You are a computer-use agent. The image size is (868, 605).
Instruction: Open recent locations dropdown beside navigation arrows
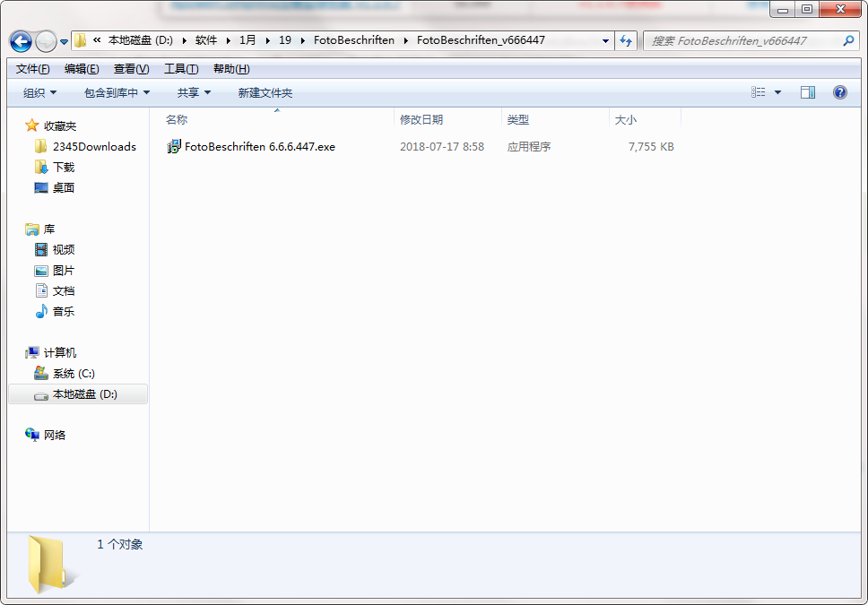pos(65,41)
